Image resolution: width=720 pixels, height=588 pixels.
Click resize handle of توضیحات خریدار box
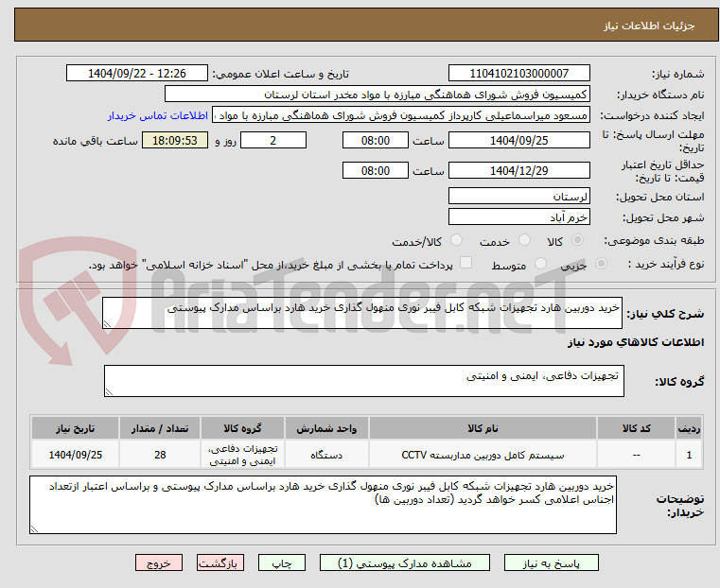pyautogui.click(x=34, y=529)
